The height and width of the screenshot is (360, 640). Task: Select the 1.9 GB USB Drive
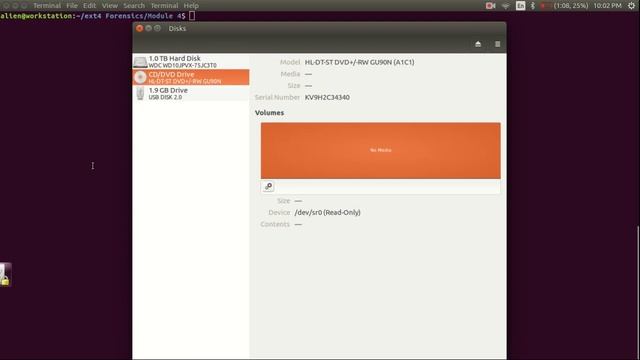coord(191,93)
